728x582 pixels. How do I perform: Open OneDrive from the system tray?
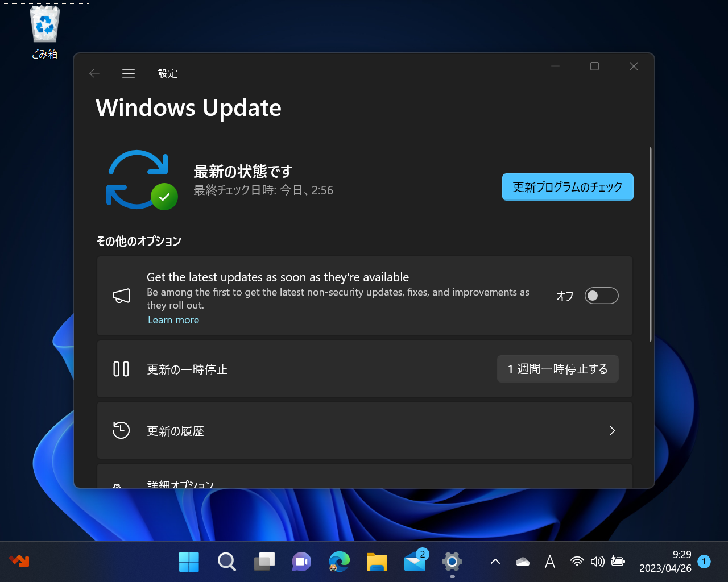(522, 562)
